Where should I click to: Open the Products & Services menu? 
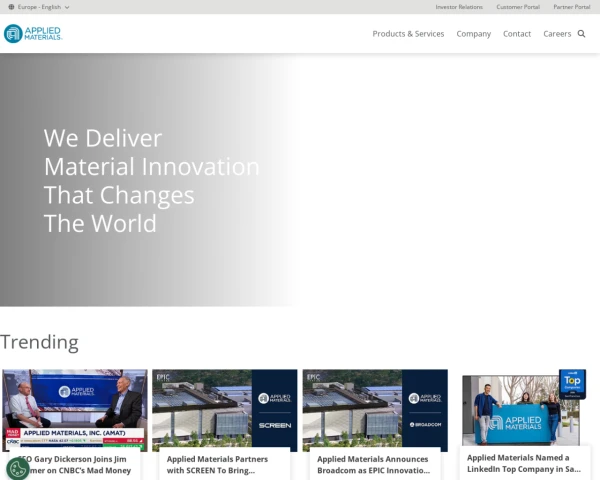(x=408, y=34)
